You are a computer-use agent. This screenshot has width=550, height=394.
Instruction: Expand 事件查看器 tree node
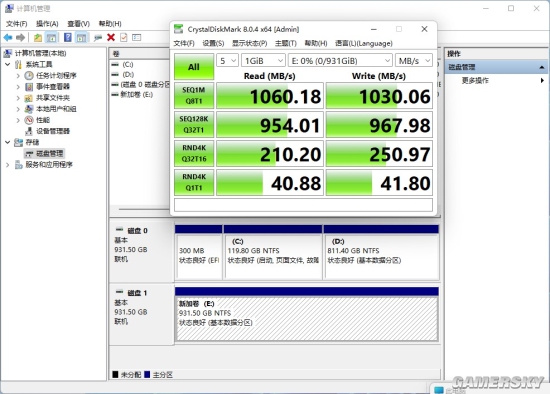[18, 87]
